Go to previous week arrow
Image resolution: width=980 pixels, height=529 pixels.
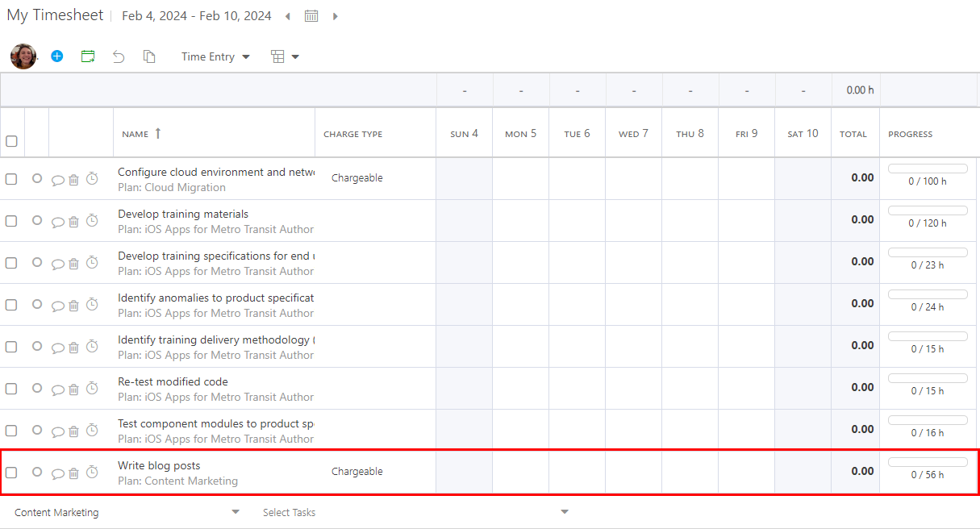coord(289,16)
